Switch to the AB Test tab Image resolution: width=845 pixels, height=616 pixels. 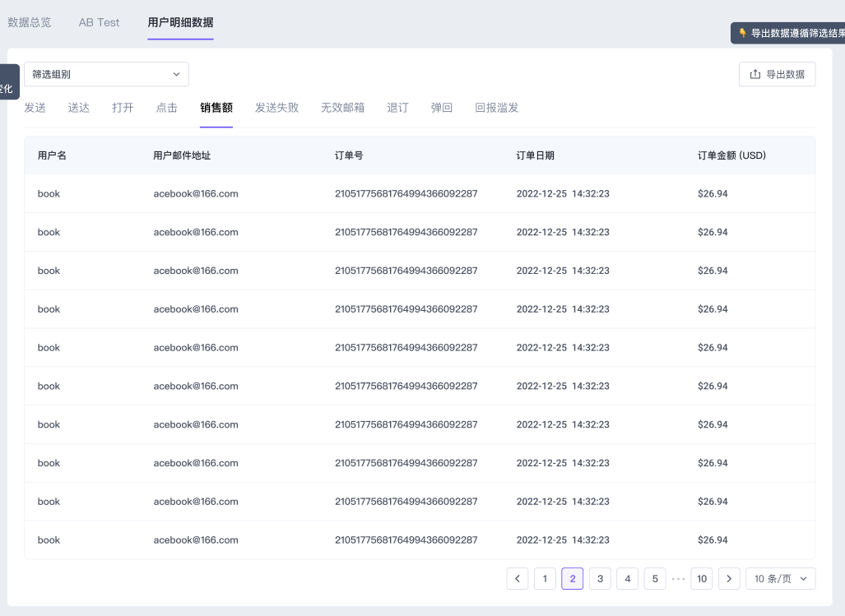coord(99,22)
